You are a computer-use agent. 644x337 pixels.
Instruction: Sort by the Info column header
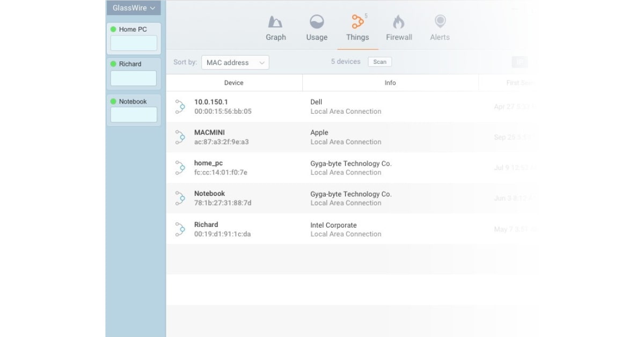tap(390, 83)
